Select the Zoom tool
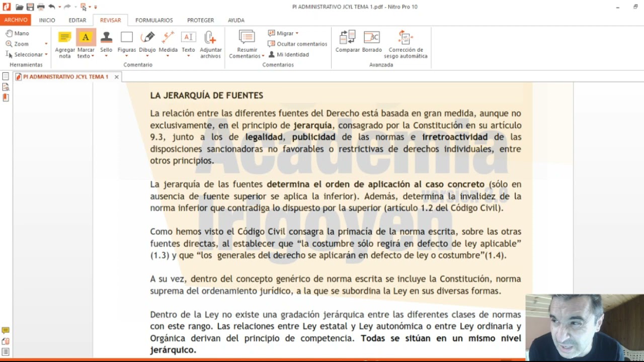 click(x=17, y=44)
